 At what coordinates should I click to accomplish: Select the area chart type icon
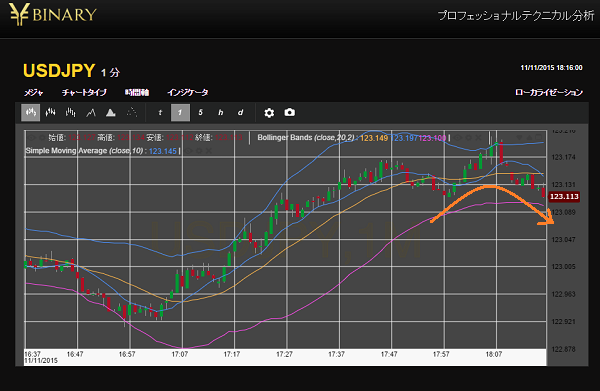(111, 112)
